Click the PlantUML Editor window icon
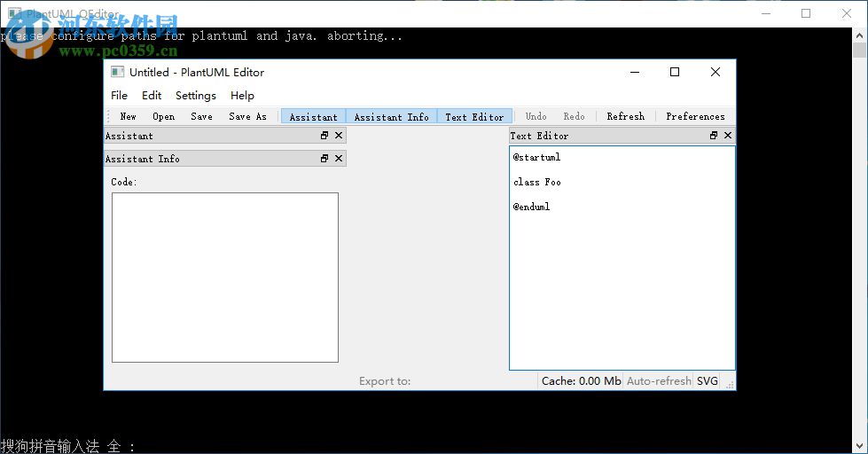Screen dimensions: 868x454 (x=117, y=72)
